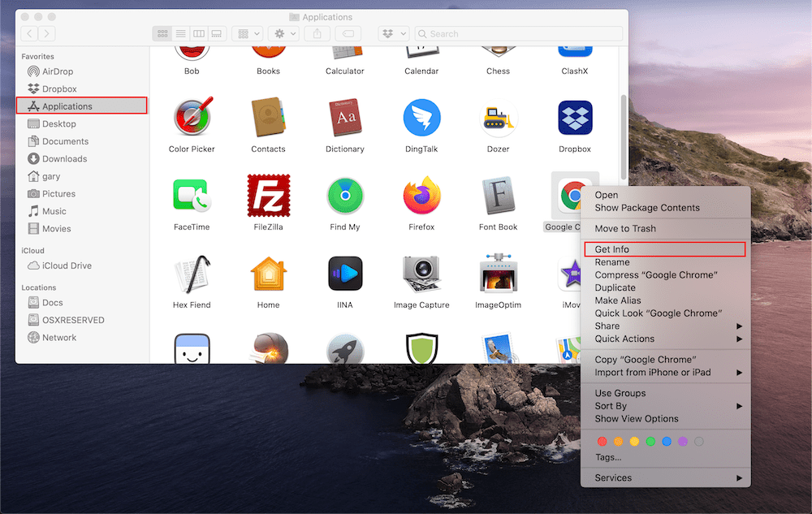Screen dimensions: 812x514
Task: Select the Hex Fiend app icon
Action: pyautogui.click(x=192, y=274)
